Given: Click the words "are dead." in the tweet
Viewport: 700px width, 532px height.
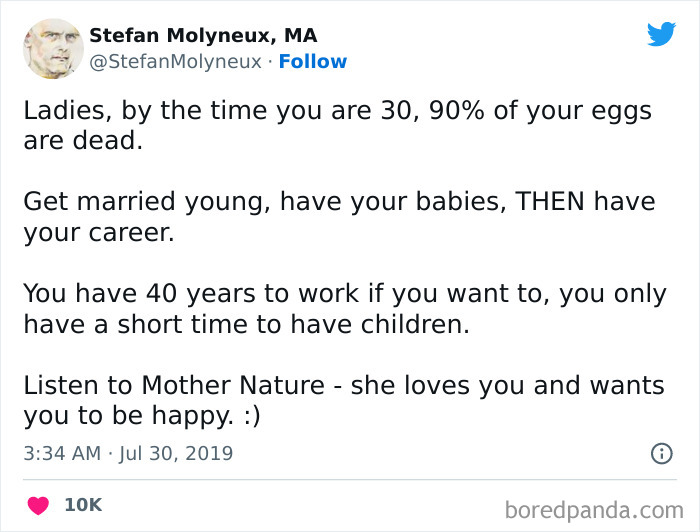Looking at the screenshot, I should coord(83,139).
